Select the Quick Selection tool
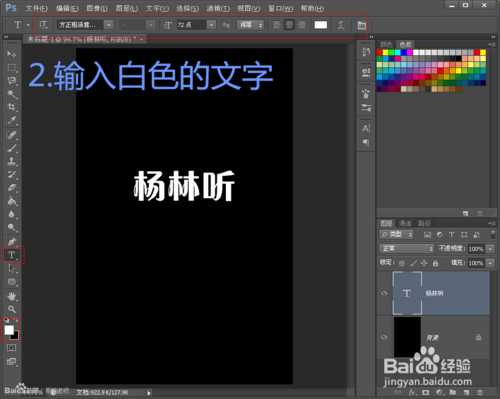Image resolution: width=500 pixels, height=399 pixels. tap(12, 94)
